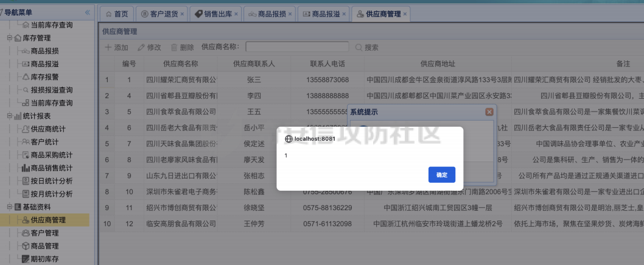
Task: Open the 销售出库 tab
Action: click(214, 14)
